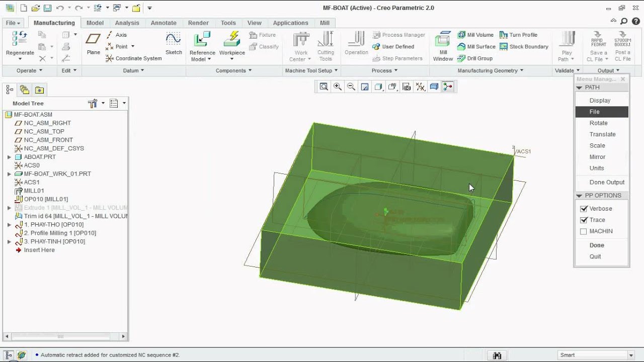Toggle the Verbose checkbox
This screenshot has width=644, height=362.
coord(584,209)
